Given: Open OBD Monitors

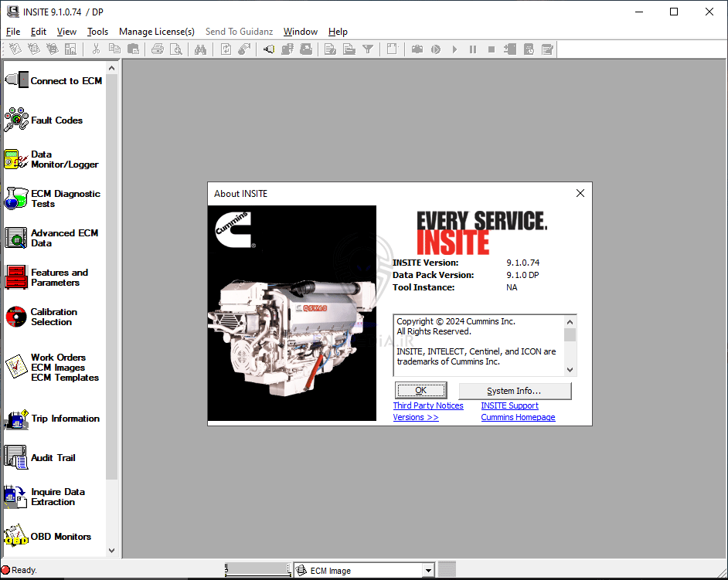Looking at the screenshot, I should (x=47, y=537).
